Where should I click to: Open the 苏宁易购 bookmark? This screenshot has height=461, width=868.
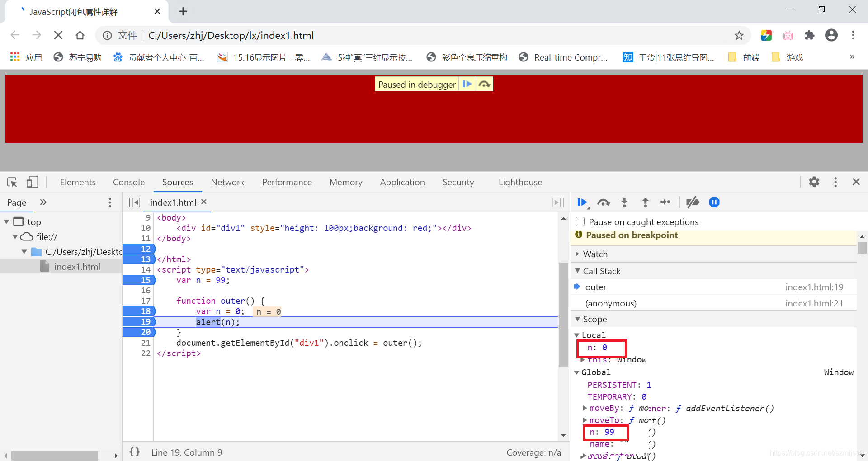(77, 57)
